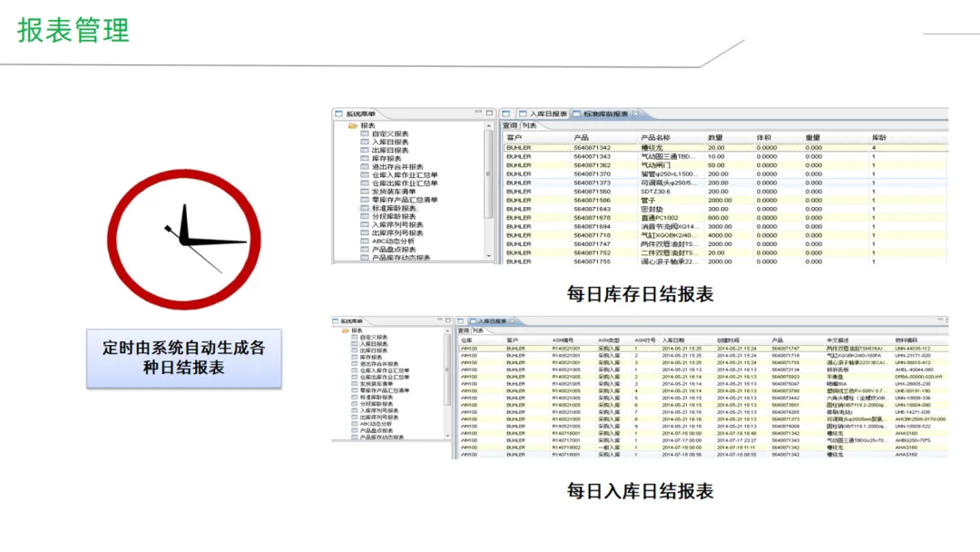Click the 一般入库 cell in ASN类型 column

tap(610, 448)
